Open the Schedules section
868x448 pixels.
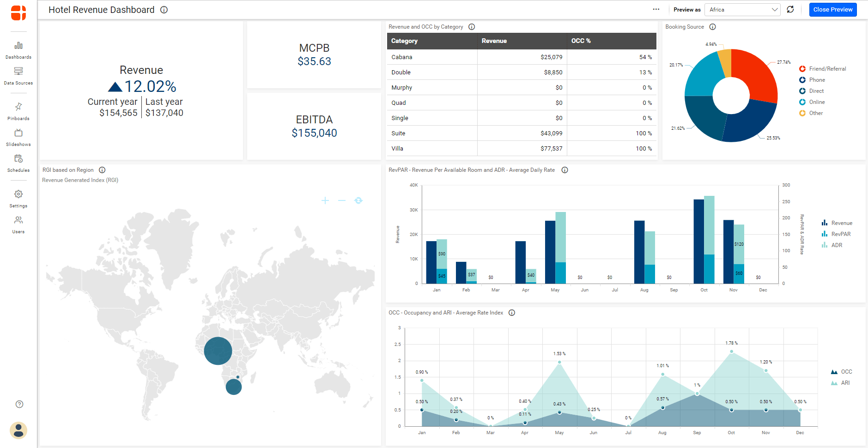(18, 163)
